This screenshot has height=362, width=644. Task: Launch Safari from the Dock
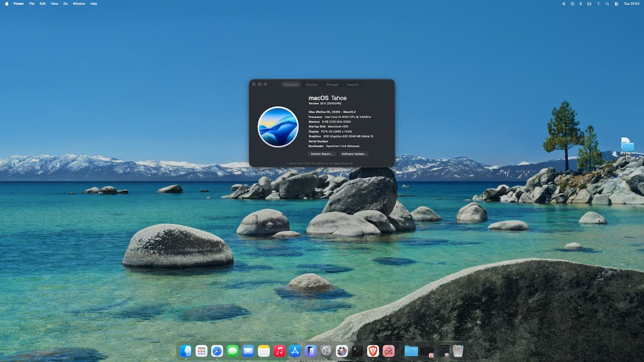[x=217, y=351]
